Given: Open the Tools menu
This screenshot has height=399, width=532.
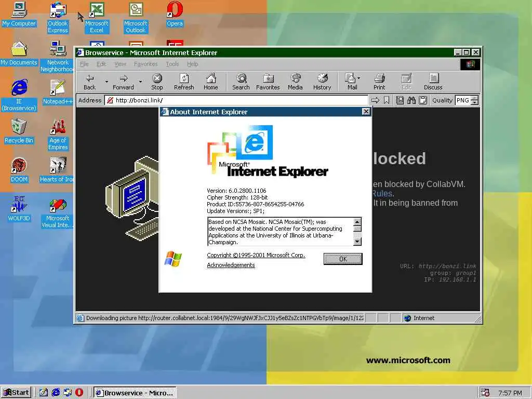Looking at the screenshot, I should (172, 64).
